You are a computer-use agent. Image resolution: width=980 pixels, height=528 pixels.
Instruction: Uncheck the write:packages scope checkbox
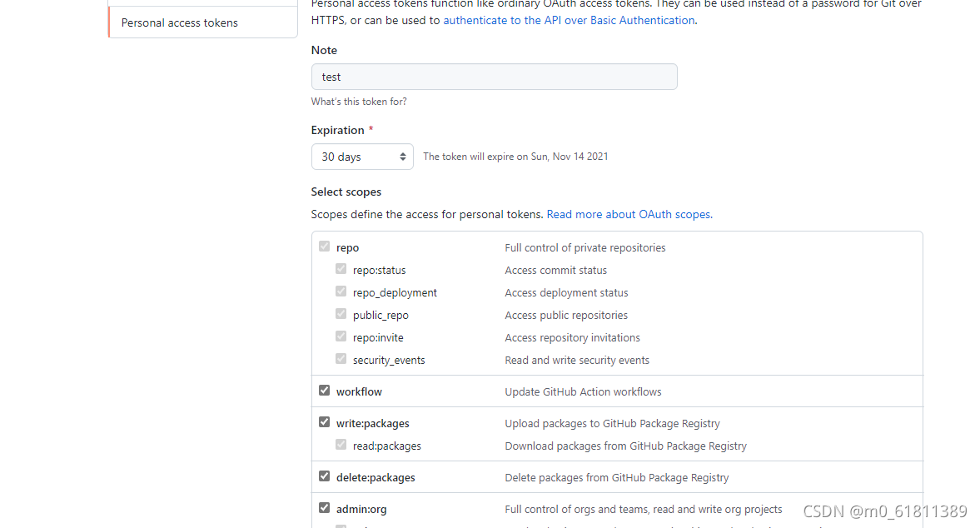(x=324, y=422)
